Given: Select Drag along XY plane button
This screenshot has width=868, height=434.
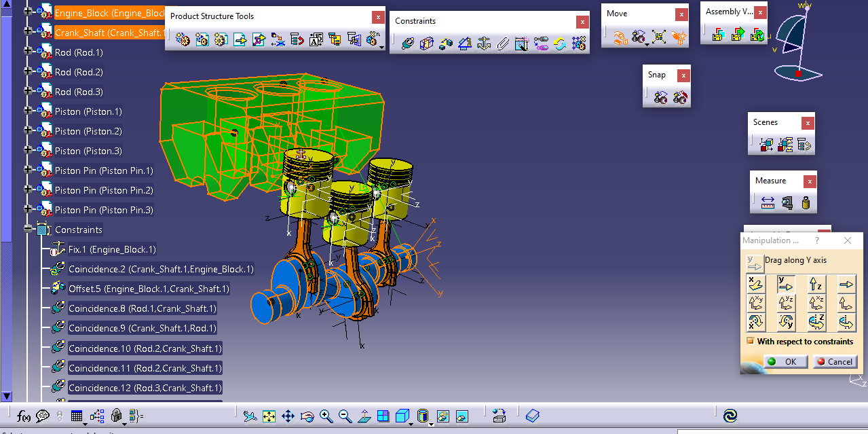Looking at the screenshot, I should [756, 303].
